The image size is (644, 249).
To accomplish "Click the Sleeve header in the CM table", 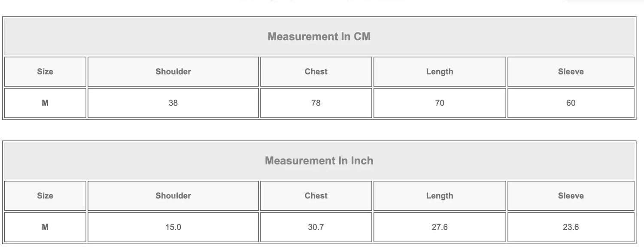I will (571, 72).
